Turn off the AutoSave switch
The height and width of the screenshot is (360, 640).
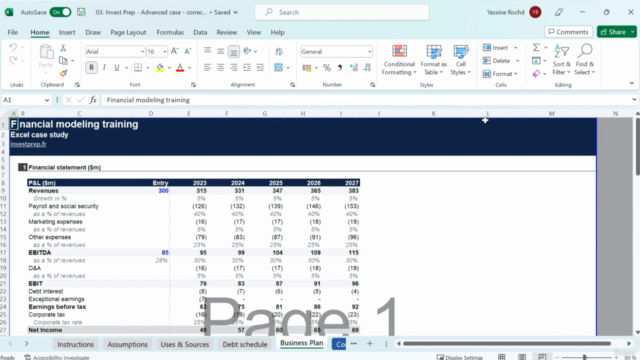tap(60, 12)
